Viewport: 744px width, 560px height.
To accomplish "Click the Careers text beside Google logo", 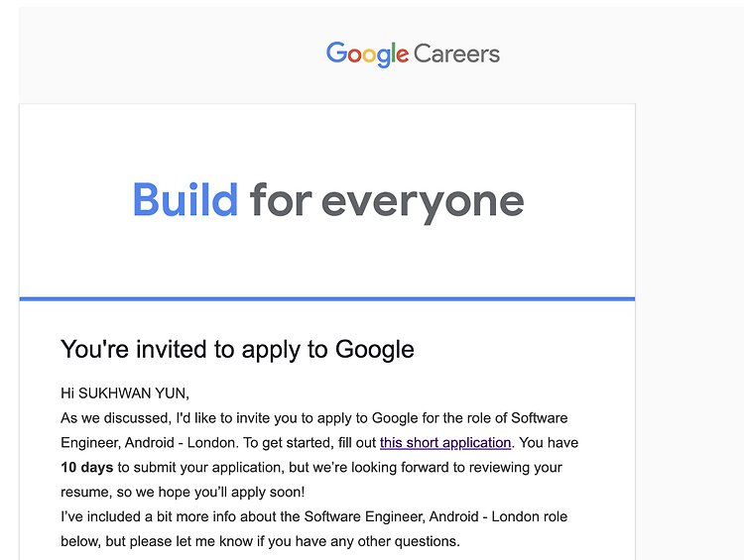I will click(456, 54).
